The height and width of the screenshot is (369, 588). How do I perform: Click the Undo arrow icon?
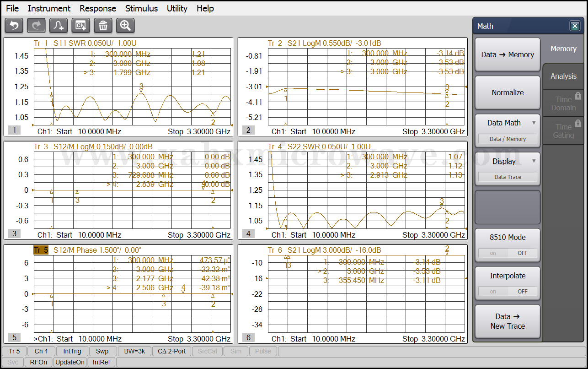click(14, 26)
